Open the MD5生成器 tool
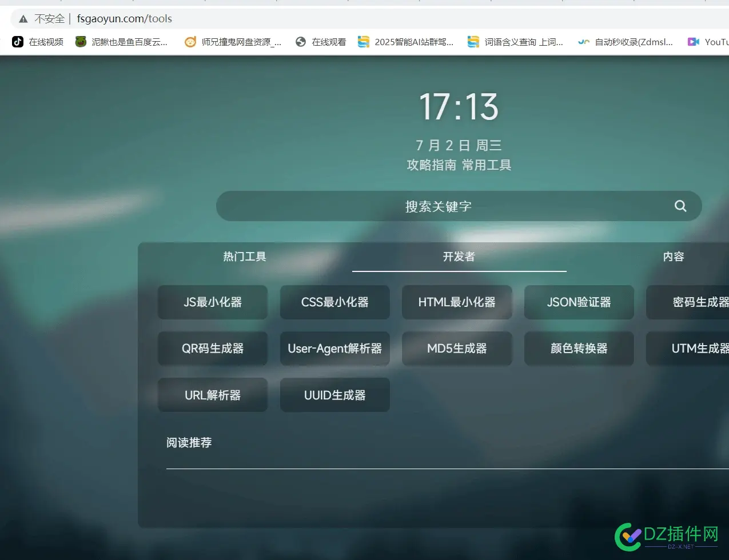 457,349
